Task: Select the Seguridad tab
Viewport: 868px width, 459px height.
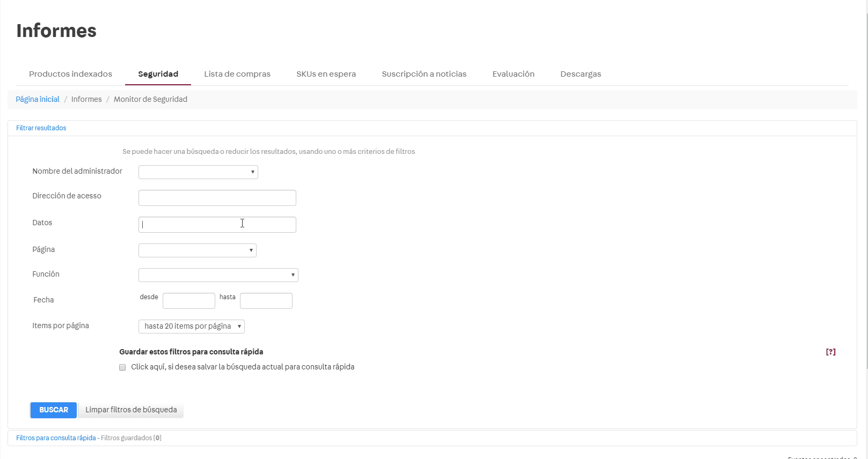Action: (x=158, y=74)
